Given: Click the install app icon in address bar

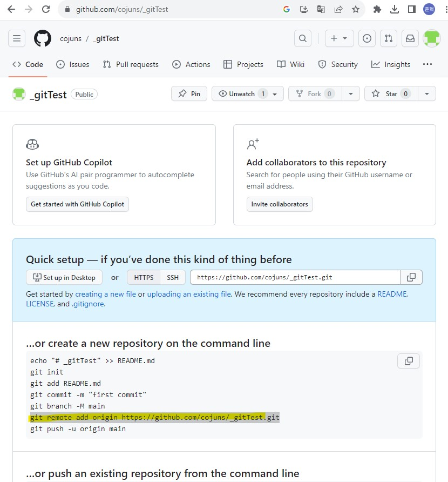Looking at the screenshot, I should [x=304, y=9].
